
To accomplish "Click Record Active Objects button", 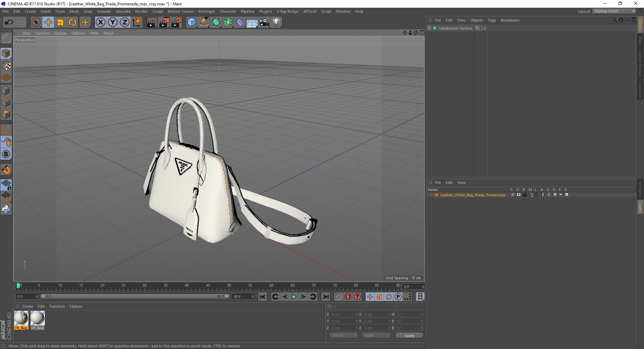I will pyautogui.click(x=338, y=297).
